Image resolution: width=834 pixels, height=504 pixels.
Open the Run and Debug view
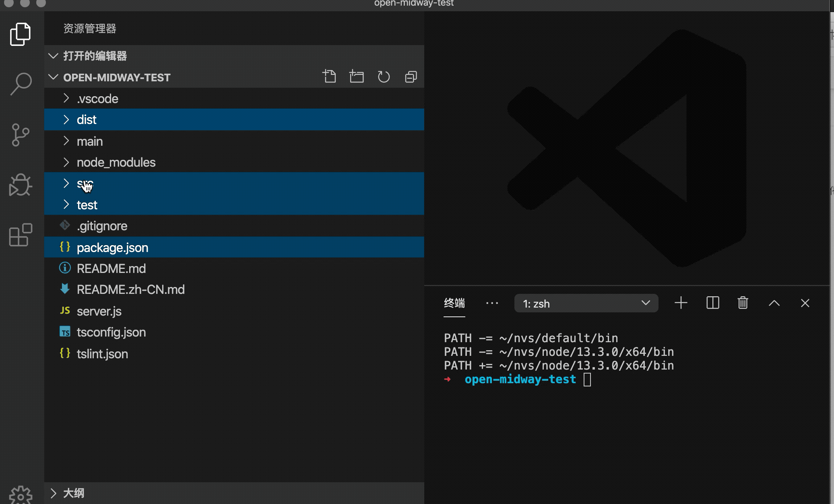(x=20, y=185)
